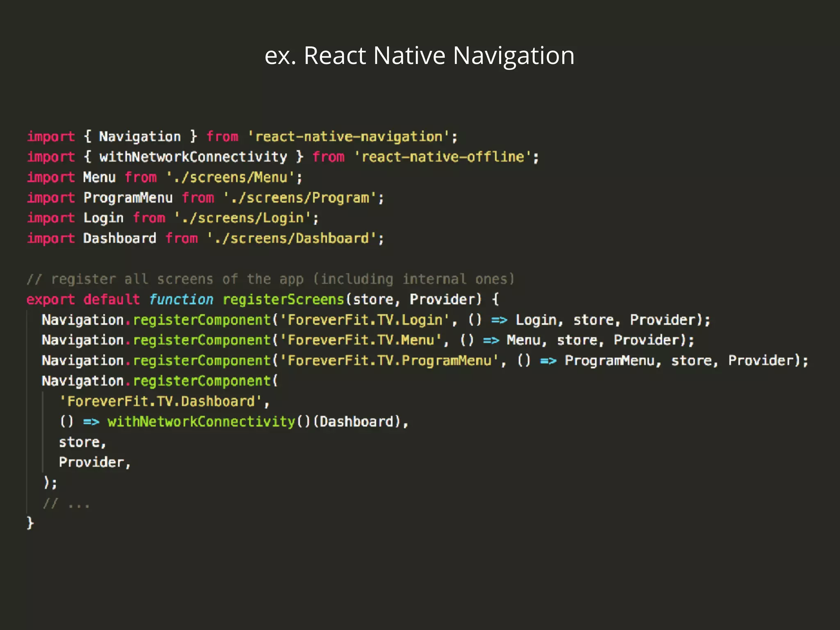Click the standalone 'store,' argument line
Image resolution: width=840 pixels, height=630 pixels.
coord(82,442)
